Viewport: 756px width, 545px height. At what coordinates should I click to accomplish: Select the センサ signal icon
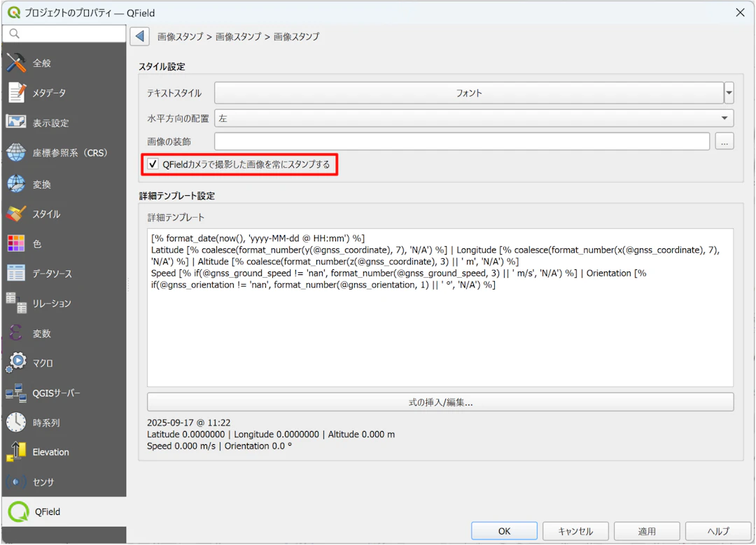16,482
